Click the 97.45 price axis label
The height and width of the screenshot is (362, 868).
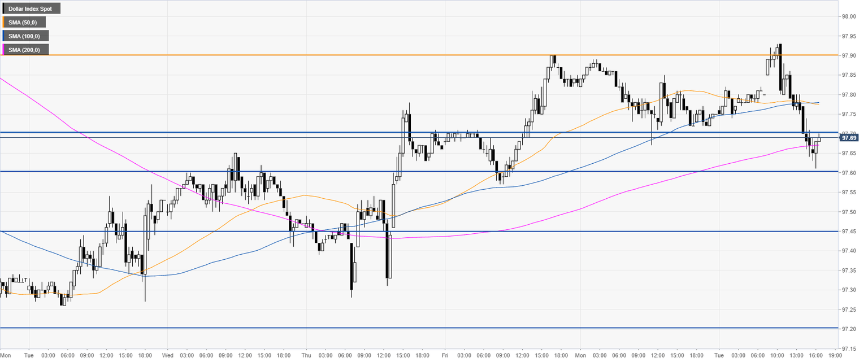point(849,231)
